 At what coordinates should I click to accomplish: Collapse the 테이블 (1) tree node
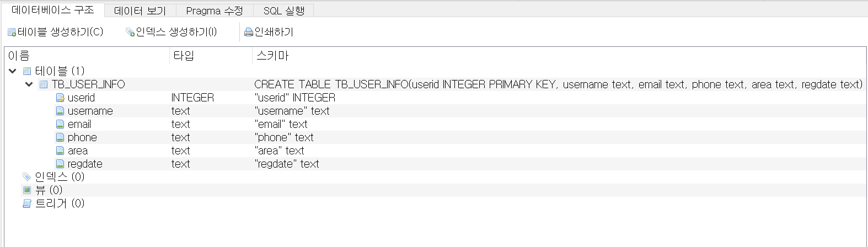13,71
